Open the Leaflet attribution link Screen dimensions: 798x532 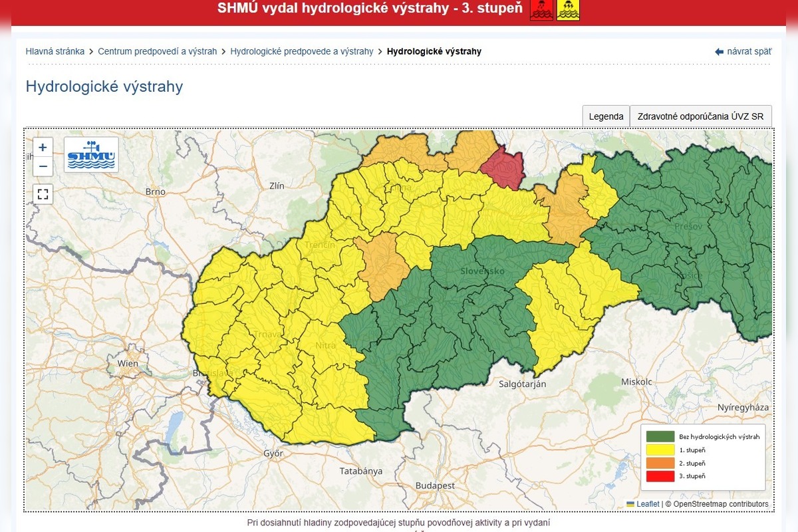(648, 504)
